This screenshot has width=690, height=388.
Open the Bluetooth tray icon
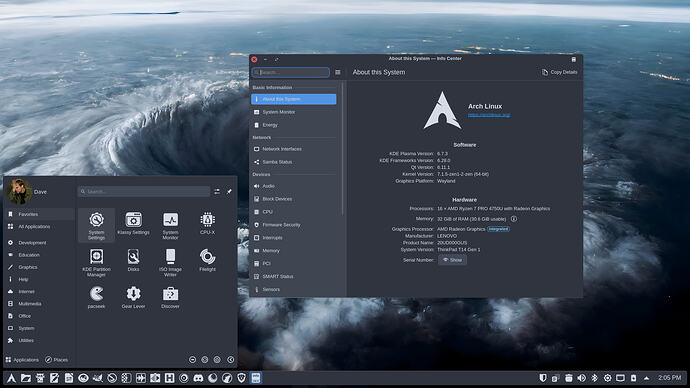click(x=594, y=378)
